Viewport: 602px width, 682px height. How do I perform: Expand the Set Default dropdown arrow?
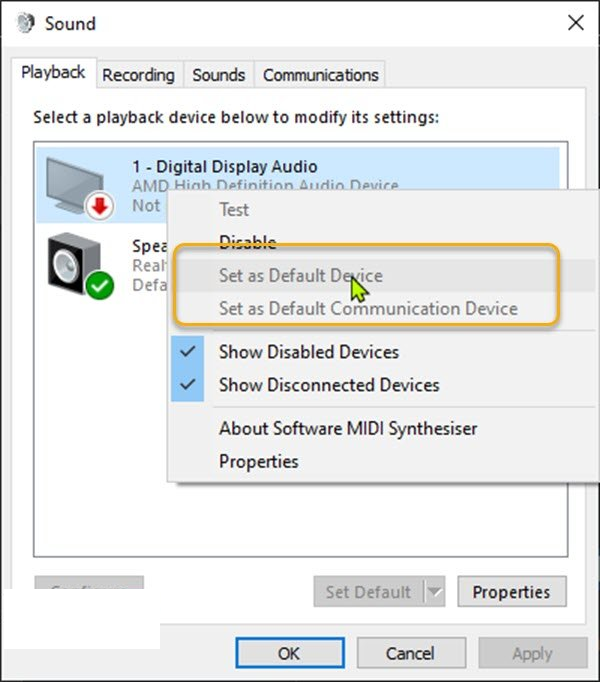[435, 592]
